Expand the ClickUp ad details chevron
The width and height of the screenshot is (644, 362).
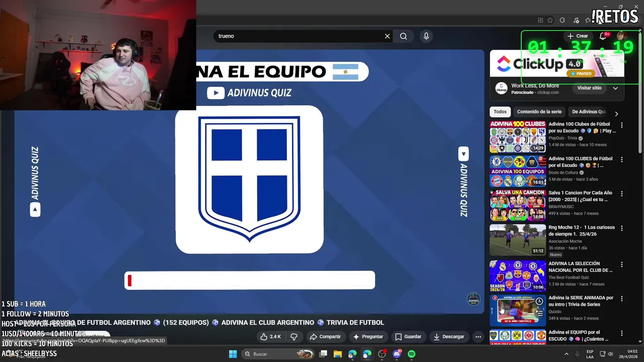pos(615,88)
